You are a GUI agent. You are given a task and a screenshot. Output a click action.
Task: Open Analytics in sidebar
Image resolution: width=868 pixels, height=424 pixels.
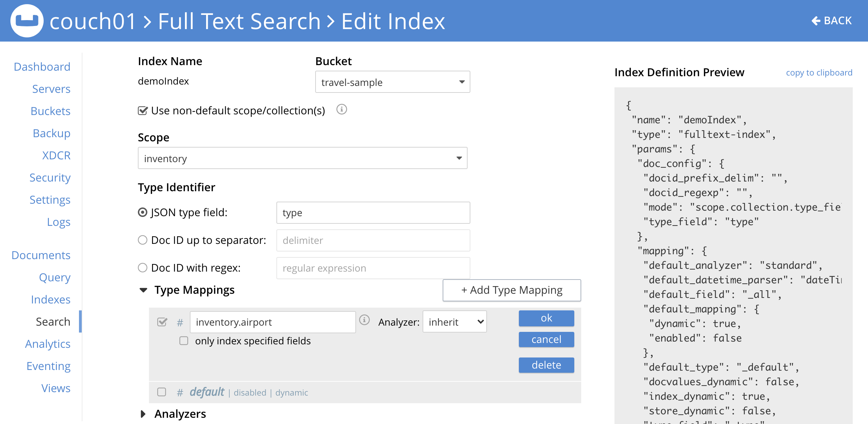(x=48, y=344)
